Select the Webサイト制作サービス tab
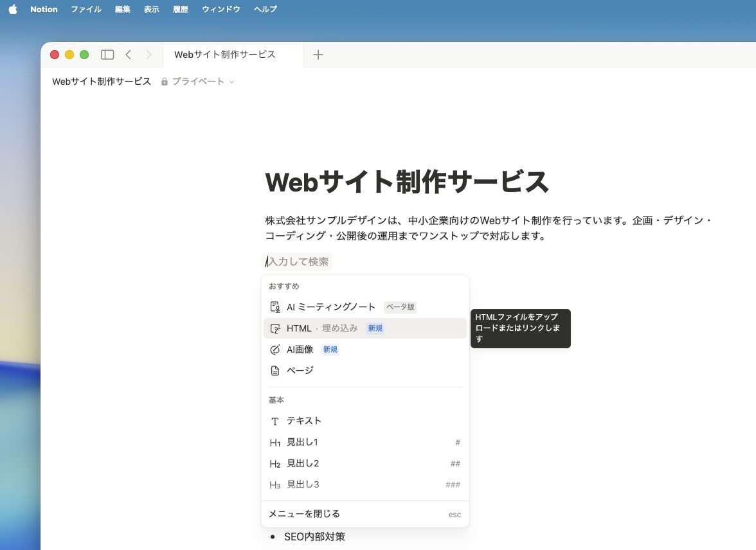This screenshot has height=550, width=756. 233,55
